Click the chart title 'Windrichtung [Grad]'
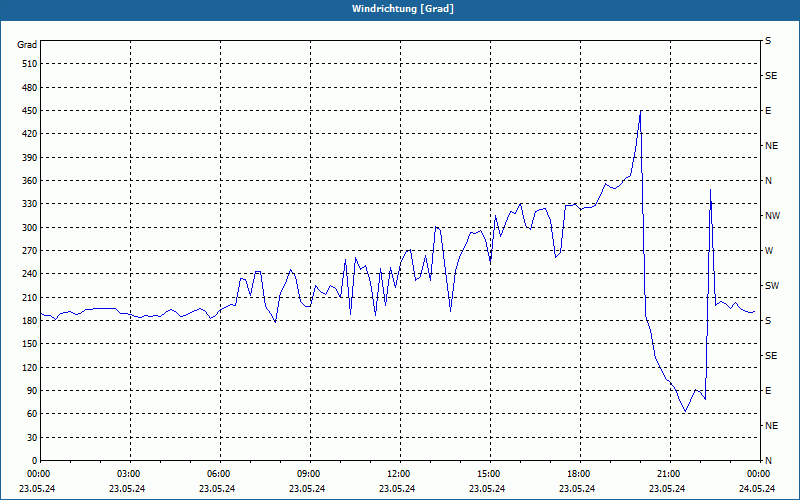Image resolution: width=800 pixels, height=500 pixels. click(x=403, y=9)
